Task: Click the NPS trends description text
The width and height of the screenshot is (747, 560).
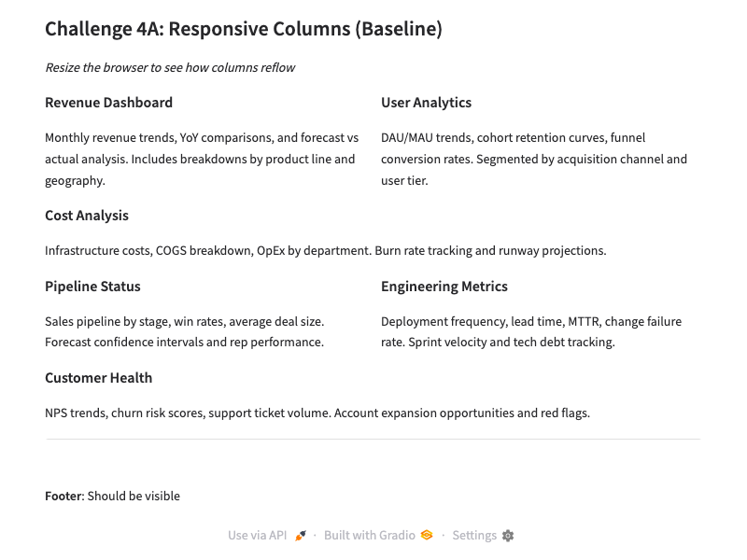Action: pyautogui.click(x=317, y=413)
